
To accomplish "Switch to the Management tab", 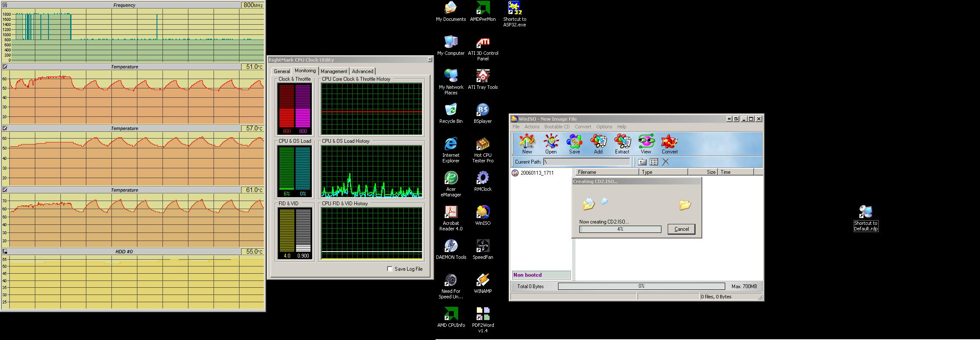I will pyautogui.click(x=334, y=71).
